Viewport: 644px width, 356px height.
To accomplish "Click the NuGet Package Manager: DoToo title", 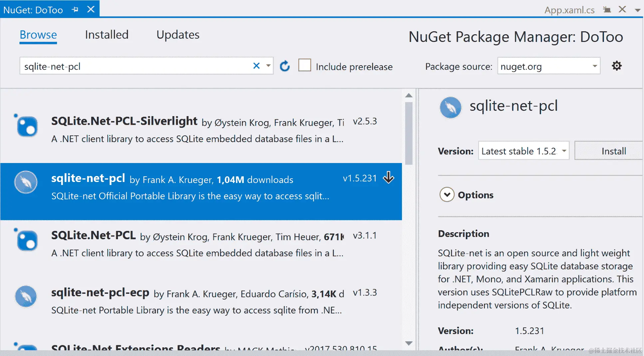I will 516,37.
